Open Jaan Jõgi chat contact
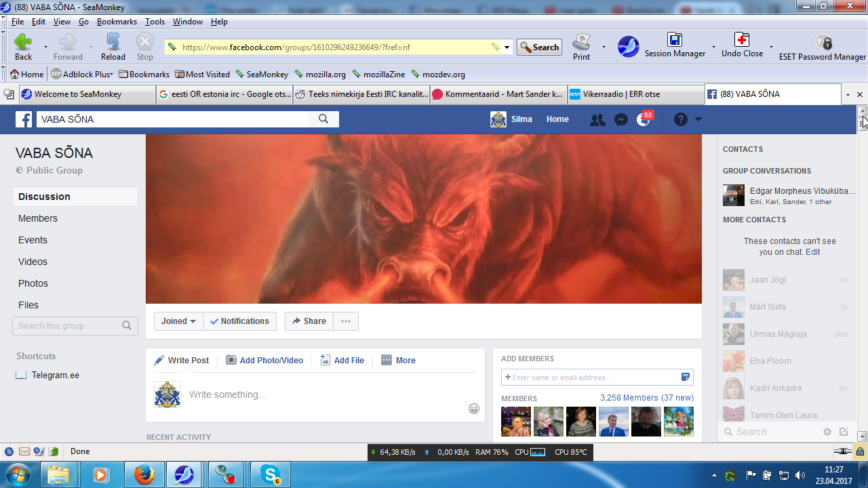 point(787,280)
